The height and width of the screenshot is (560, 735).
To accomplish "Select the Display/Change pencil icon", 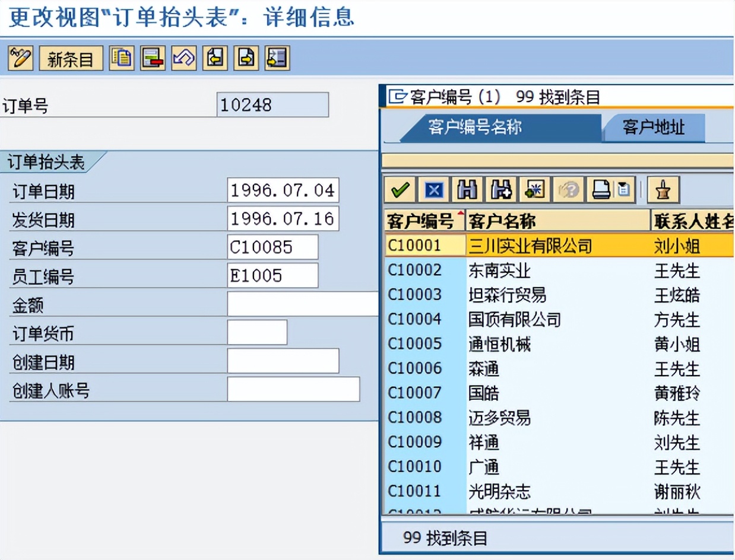I will [x=20, y=58].
